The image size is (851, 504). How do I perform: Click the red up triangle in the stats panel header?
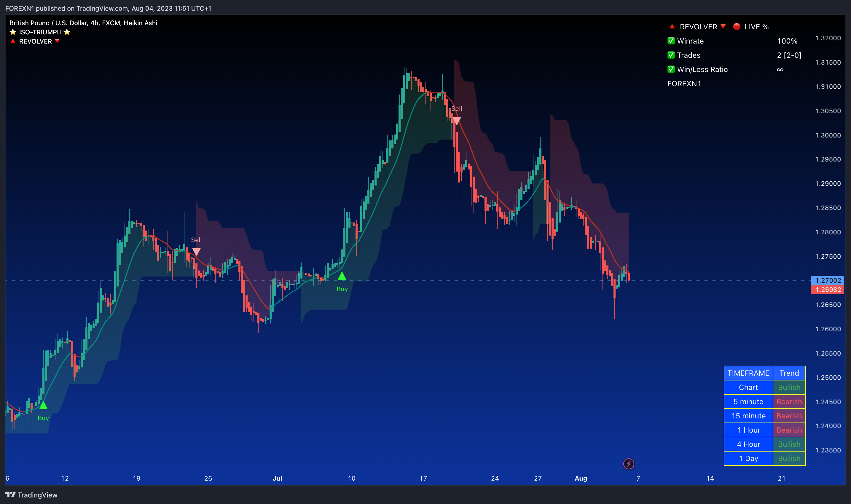pos(672,26)
